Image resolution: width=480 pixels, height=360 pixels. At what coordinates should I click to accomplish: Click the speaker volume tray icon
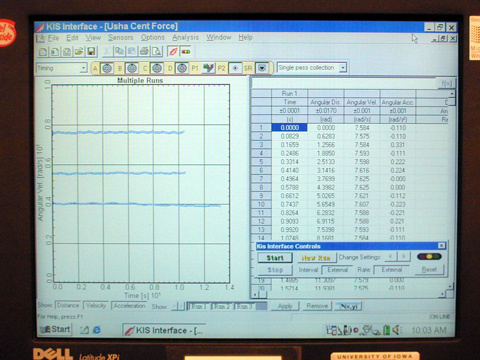[x=396, y=330]
